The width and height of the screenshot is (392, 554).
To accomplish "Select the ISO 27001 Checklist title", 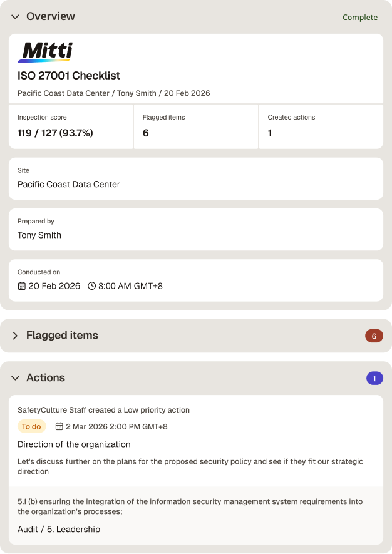I will [69, 76].
